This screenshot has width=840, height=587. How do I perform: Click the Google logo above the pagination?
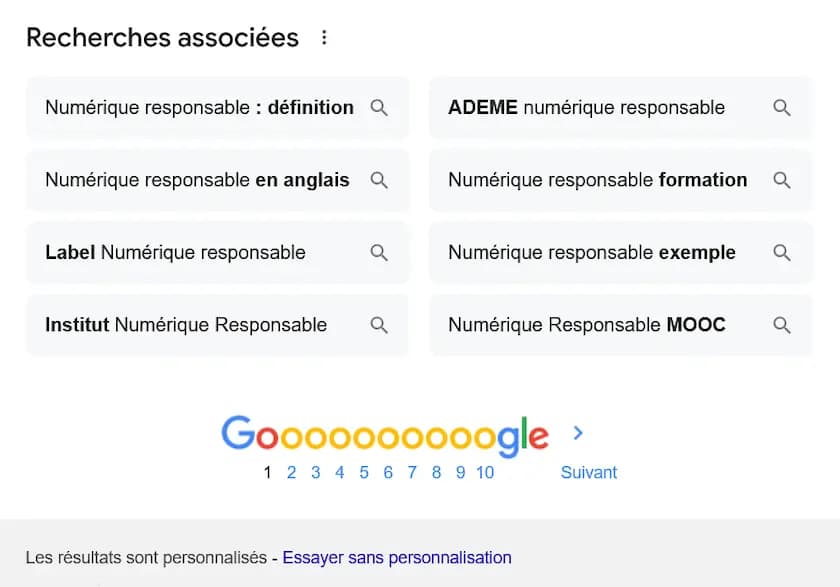click(383, 433)
